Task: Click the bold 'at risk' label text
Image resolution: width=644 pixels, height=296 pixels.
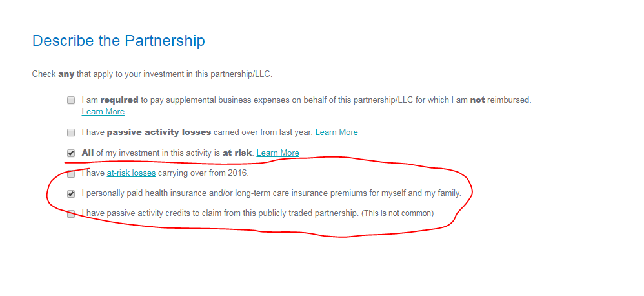Action: pos(237,153)
